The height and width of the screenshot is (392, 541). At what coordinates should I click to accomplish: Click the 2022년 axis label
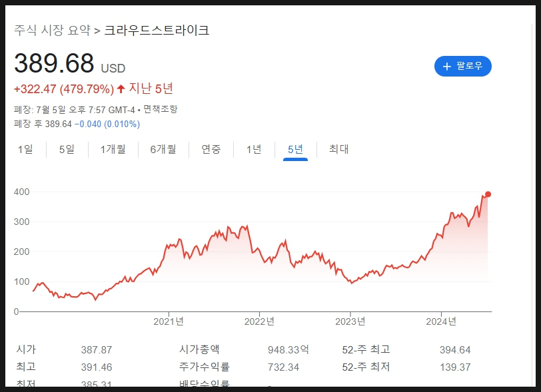(x=259, y=321)
